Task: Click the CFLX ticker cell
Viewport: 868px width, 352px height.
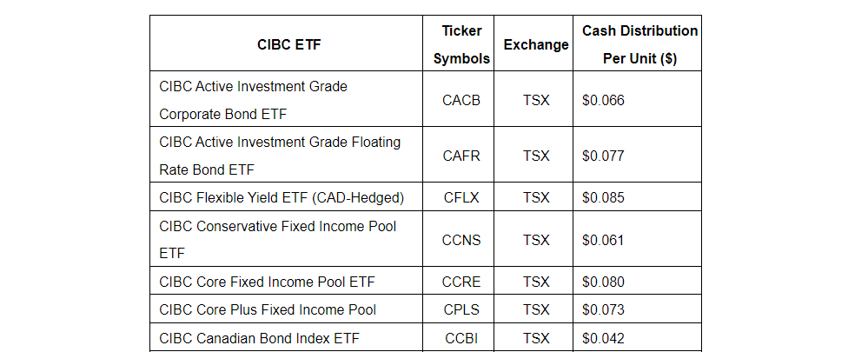Action: [x=461, y=197]
